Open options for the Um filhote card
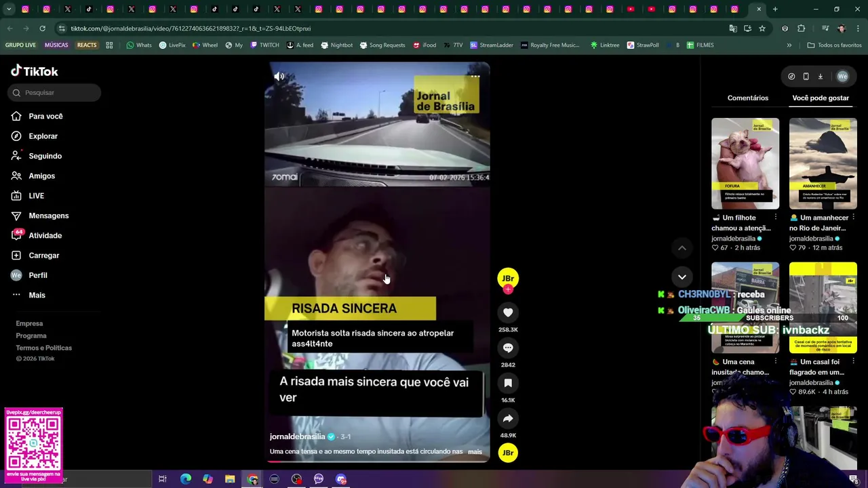868x488 pixels. coord(775,218)
